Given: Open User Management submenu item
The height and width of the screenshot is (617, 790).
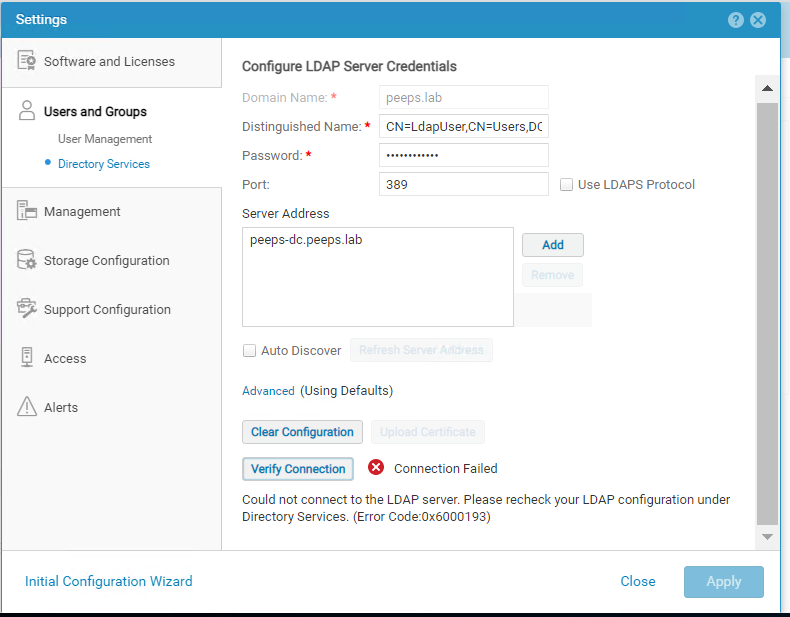Looking at the screenshot, I should coord(105,139).
